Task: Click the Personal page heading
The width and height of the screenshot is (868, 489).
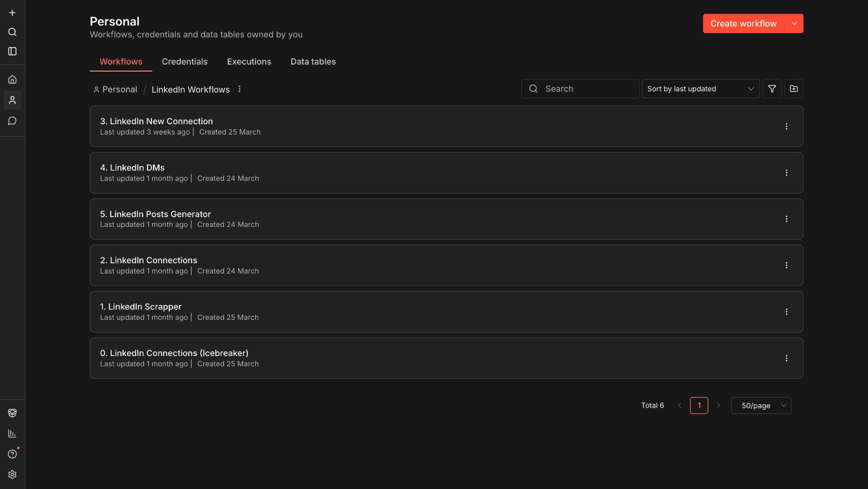Action: [114, 22]
